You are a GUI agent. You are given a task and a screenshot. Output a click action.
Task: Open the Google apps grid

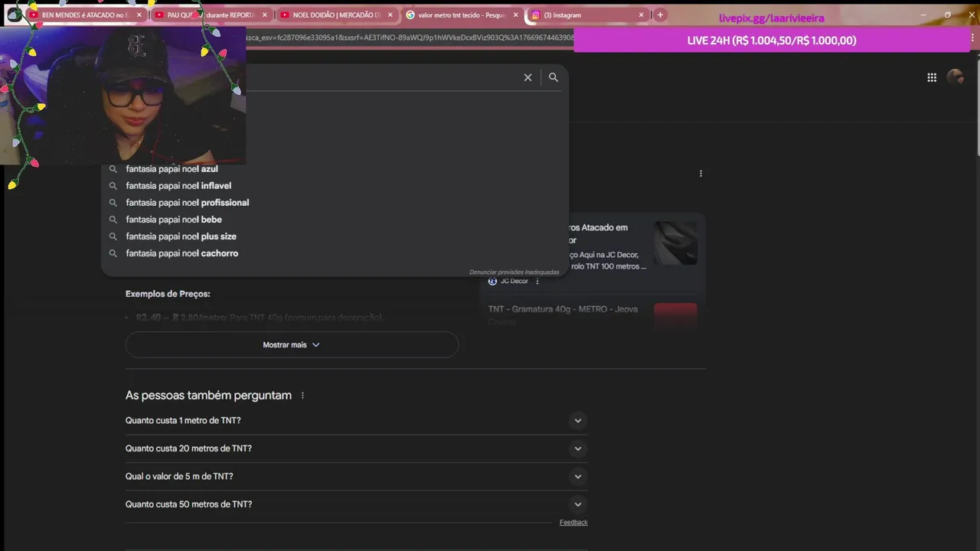click(932, 77)
